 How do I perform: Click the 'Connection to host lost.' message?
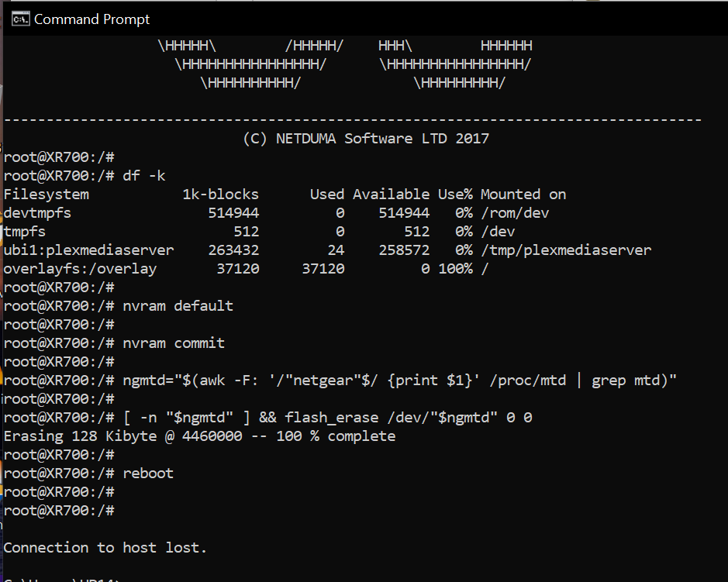[104, 547]
